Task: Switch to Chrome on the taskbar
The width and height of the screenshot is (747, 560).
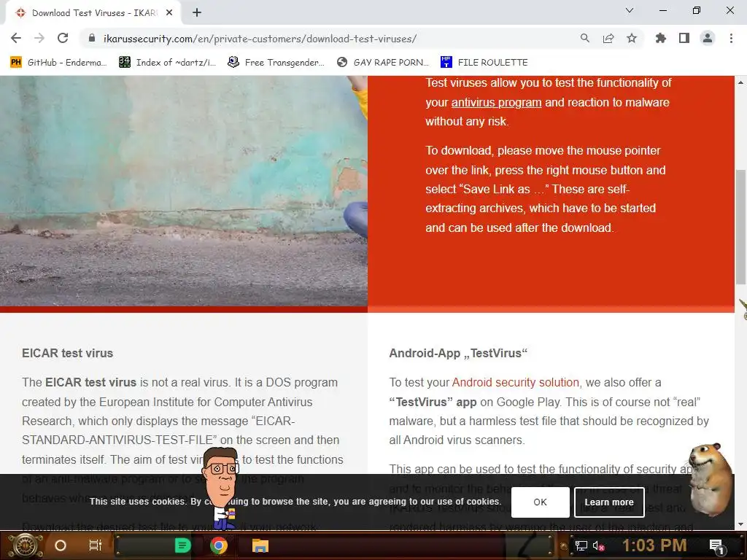Action: (219, 545)
